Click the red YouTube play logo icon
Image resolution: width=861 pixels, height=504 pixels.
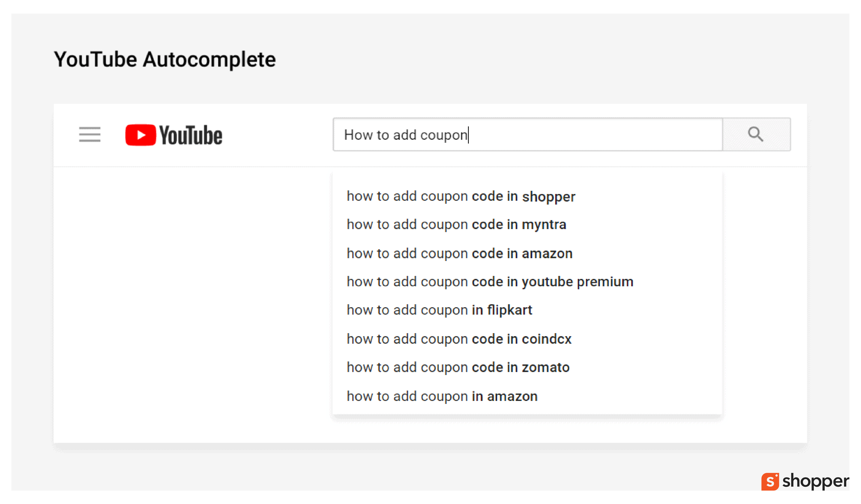click(140, 135)
